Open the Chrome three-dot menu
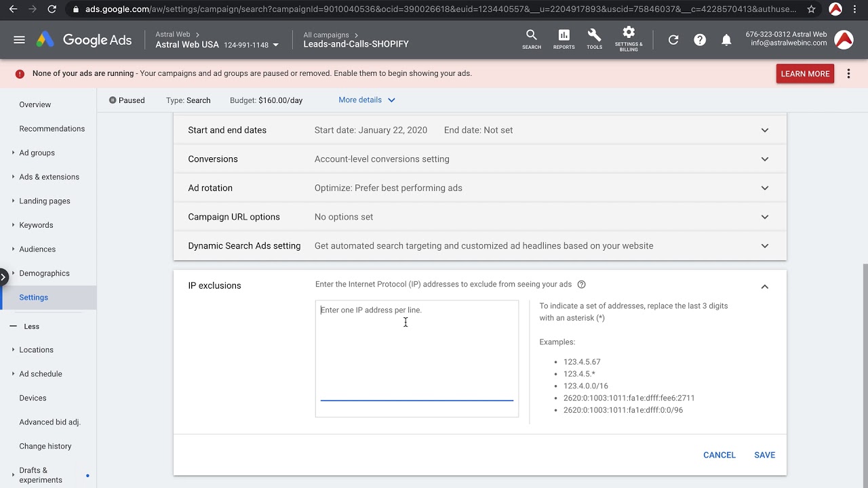Screen dimensions: 868x488 (856, 9)
